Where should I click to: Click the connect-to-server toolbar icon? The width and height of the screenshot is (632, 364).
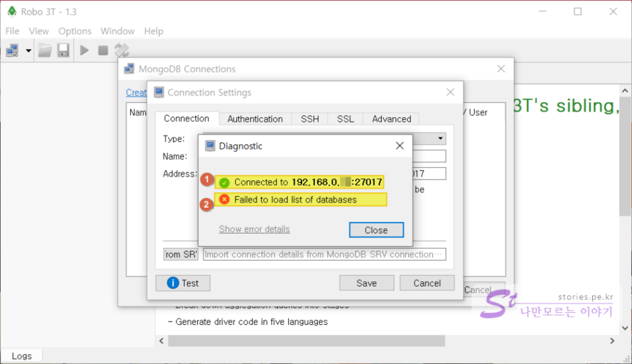coord(12,50)
